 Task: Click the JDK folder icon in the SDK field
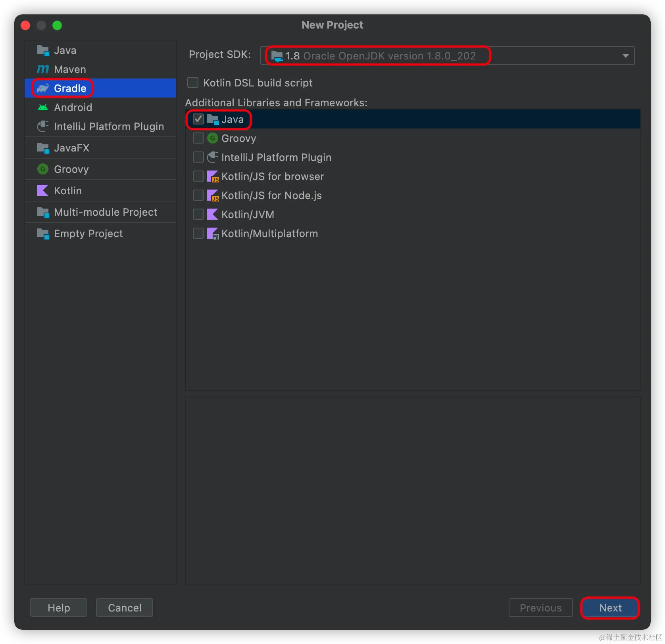[277, 56]
